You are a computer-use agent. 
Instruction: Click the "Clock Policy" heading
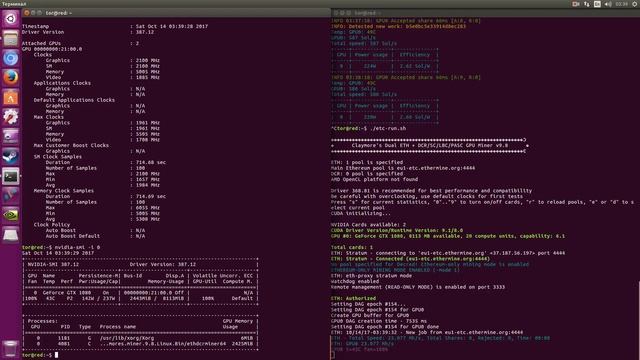(x=52, y=224)
